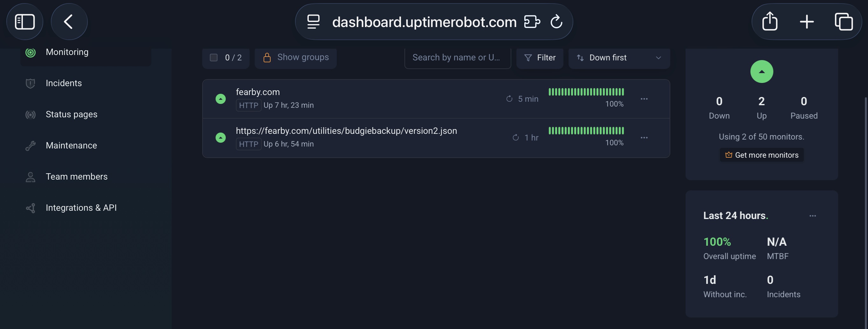Tick the select-all monitors checkbox
This screenshot has width=868, height=329.
(x=214, y=58)
